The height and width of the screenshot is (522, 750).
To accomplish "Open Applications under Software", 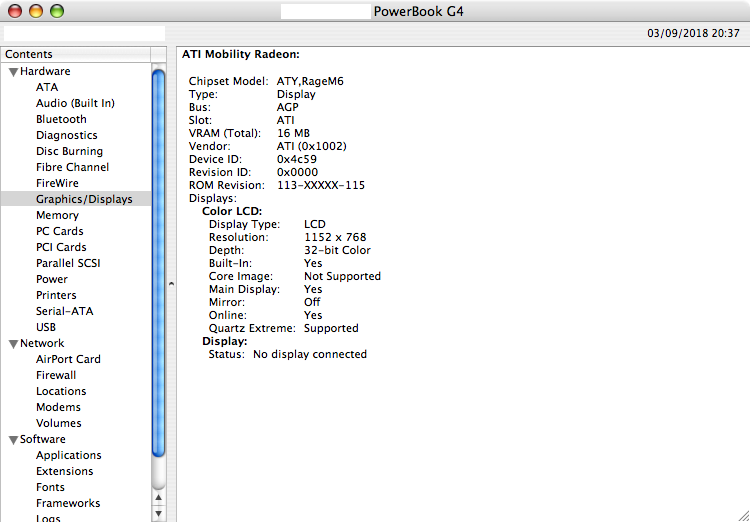I will click(x=68, y=455).
